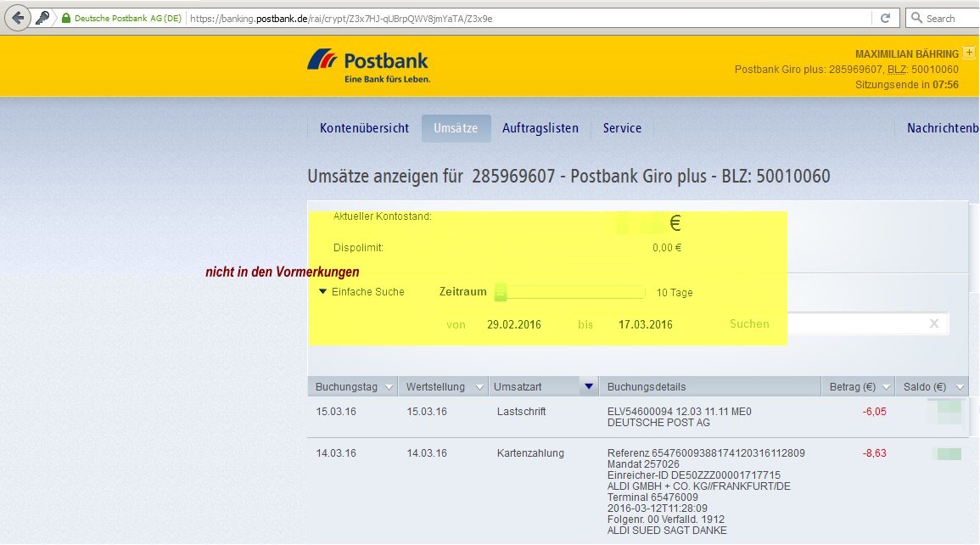The image size is (980, 545).
Task: Click the Kartenzahlung transaction type
Action: (x=530, y=453)
